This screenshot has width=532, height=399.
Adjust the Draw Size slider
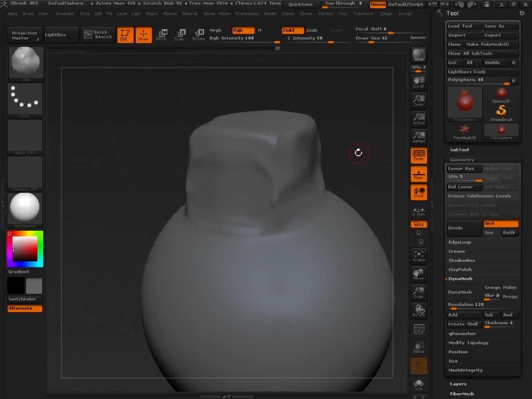point(381,39)
